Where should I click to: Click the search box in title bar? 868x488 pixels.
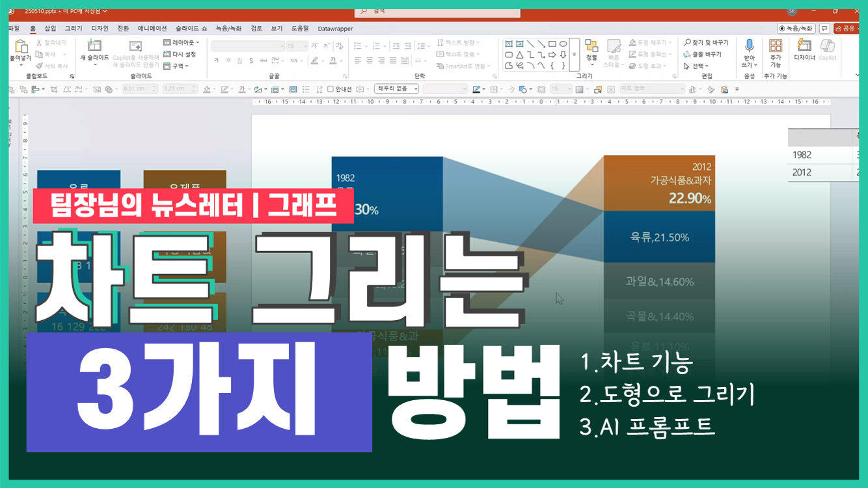tap(437, 11)
